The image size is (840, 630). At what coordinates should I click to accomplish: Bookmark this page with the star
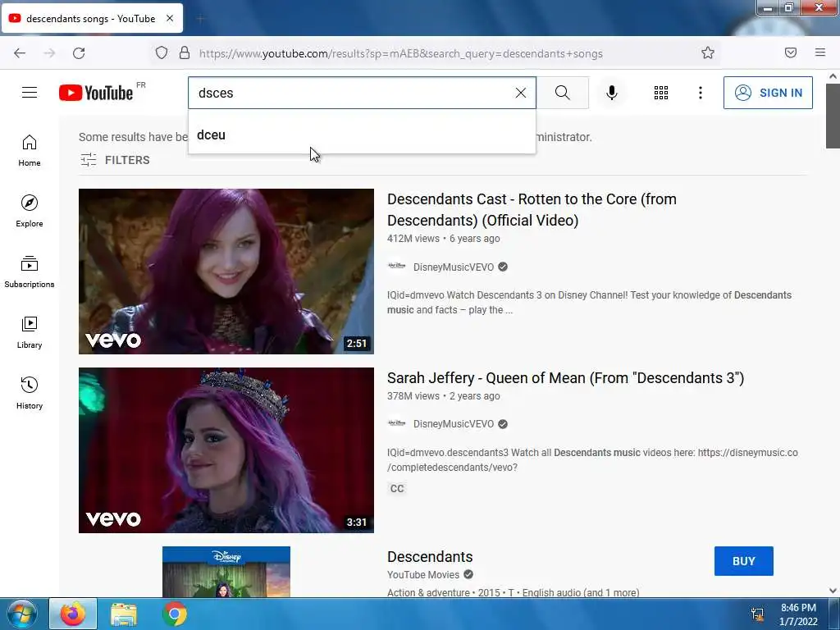click(x=708, y=52)
